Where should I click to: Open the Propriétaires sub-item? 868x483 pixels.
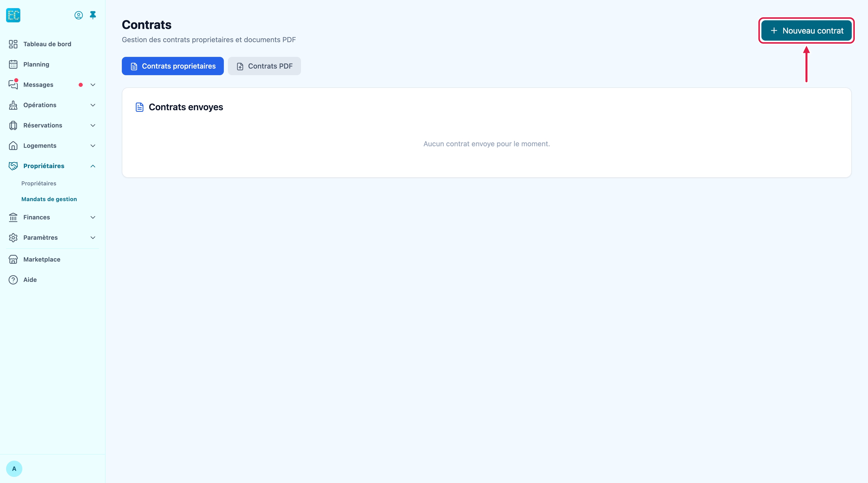coord(39,183)
